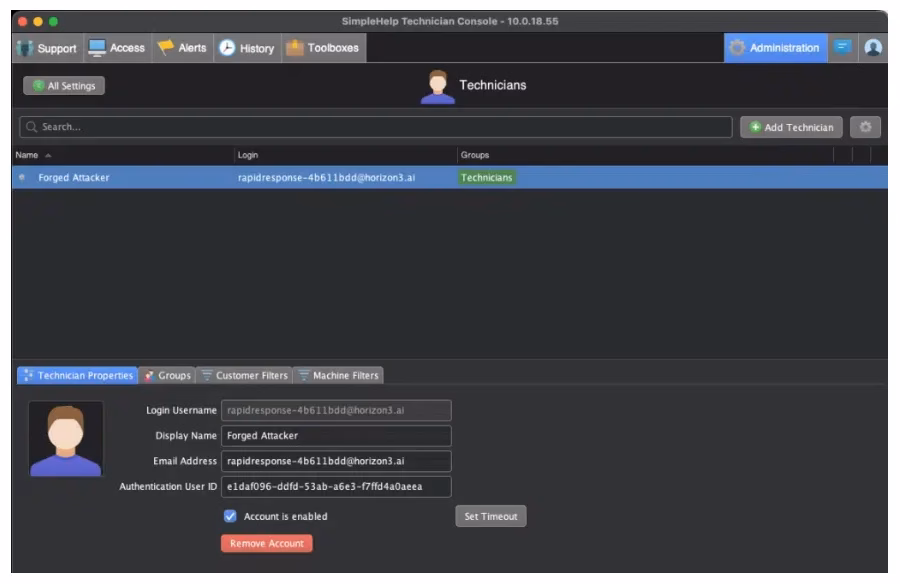Click the technician avatar picture

coord(66,439)
